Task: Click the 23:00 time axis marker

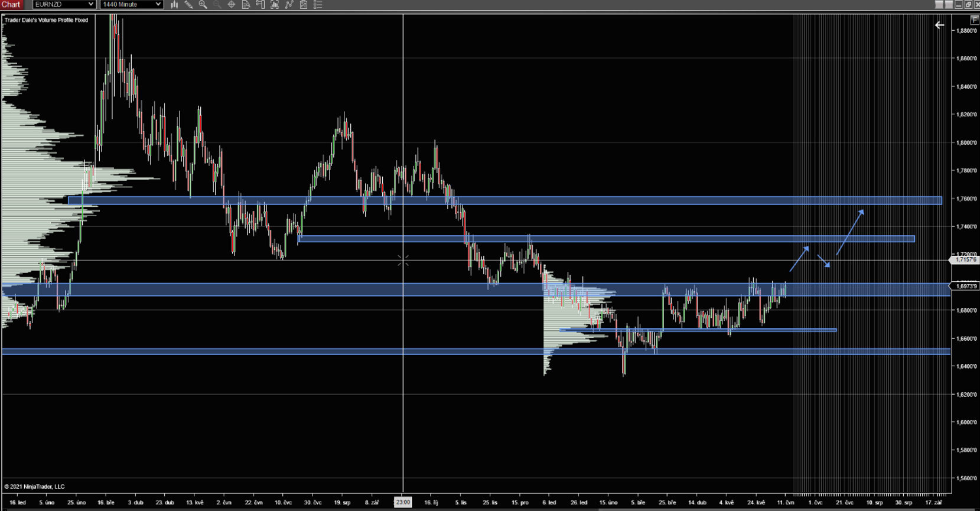Action: pos(403,503)
